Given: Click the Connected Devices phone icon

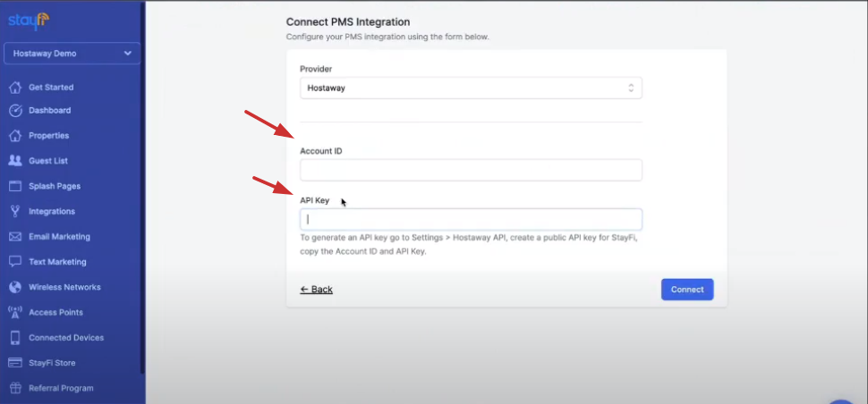Looking at the screenshot, I should [x=15, y=338].
